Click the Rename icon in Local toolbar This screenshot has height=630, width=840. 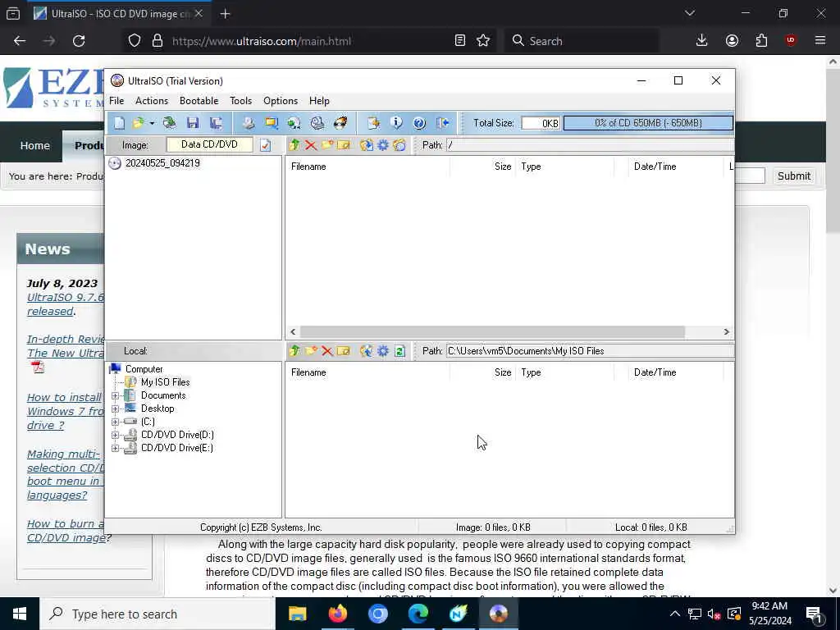pyautogui.click(x=344, y=351)
